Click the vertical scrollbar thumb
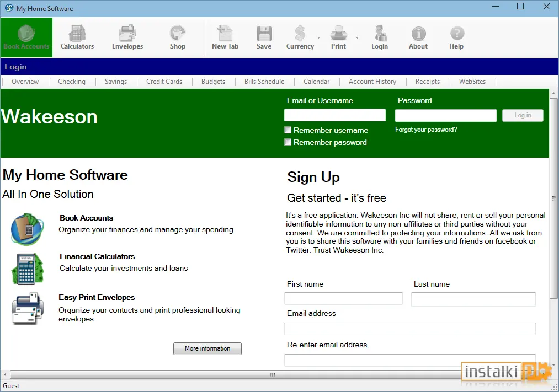This screenshot has height=392, width=559. coord(553,198)
